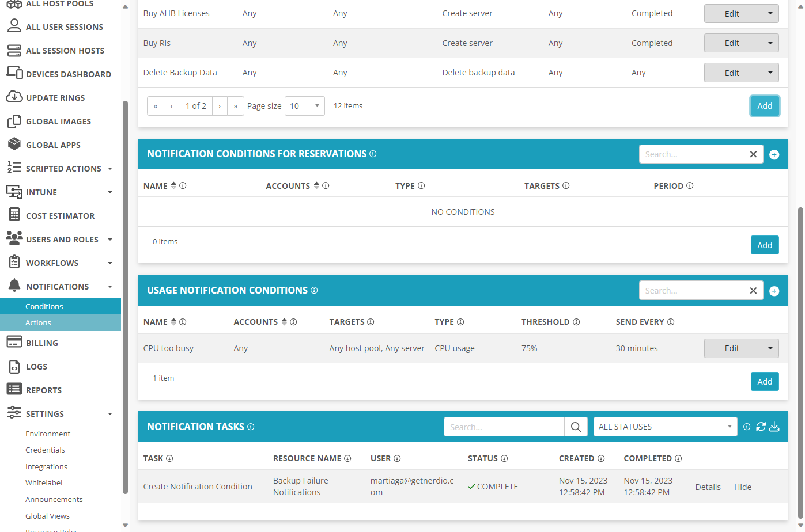The height and width of the screenshot is (532, 805).
Task: Expand the Scripted Actions menu
Action: (x=110, y=169)
